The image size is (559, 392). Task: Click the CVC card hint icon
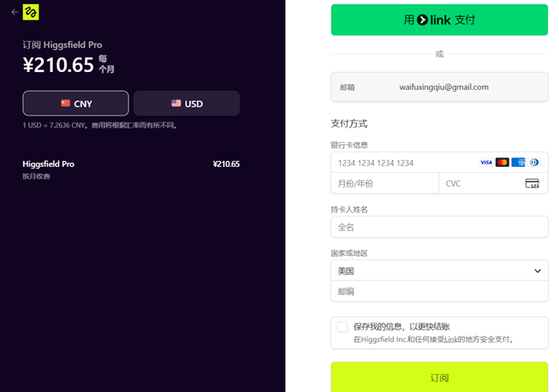coord(532,183)
